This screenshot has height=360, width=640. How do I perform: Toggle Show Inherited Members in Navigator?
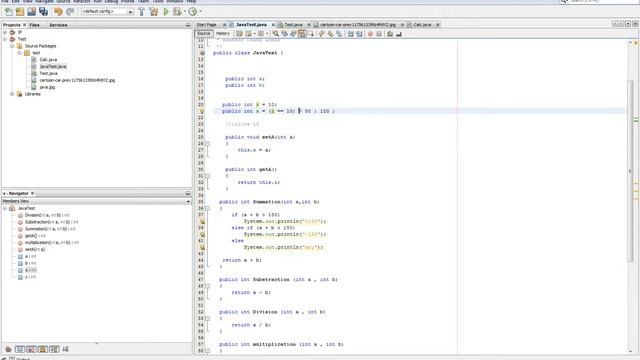coord(8,349)
